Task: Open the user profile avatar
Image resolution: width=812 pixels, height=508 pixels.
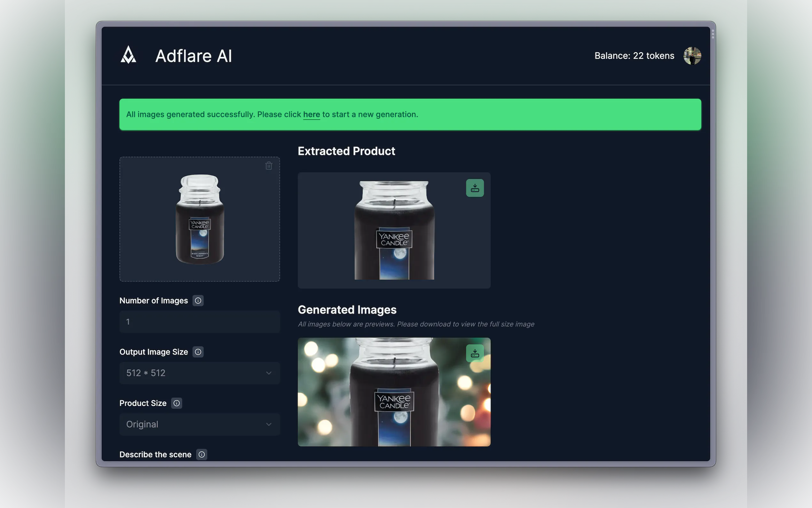Action: click(x=692, y=56)
